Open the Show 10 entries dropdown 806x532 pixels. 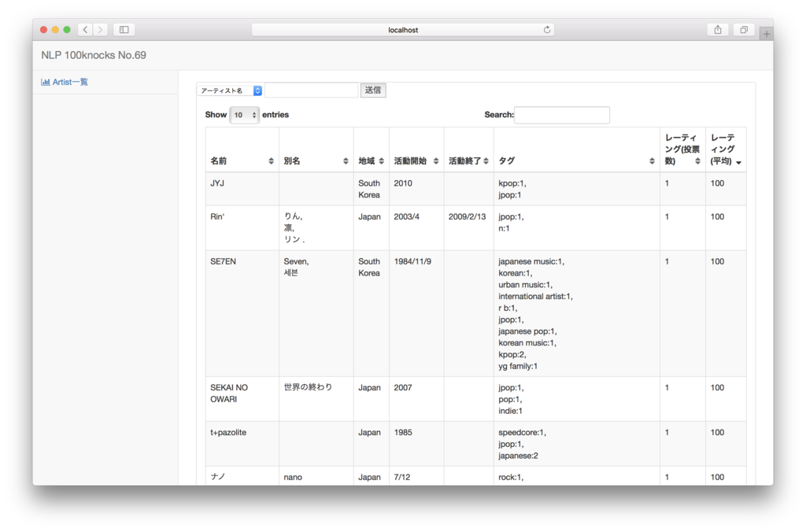pos(244,115)
